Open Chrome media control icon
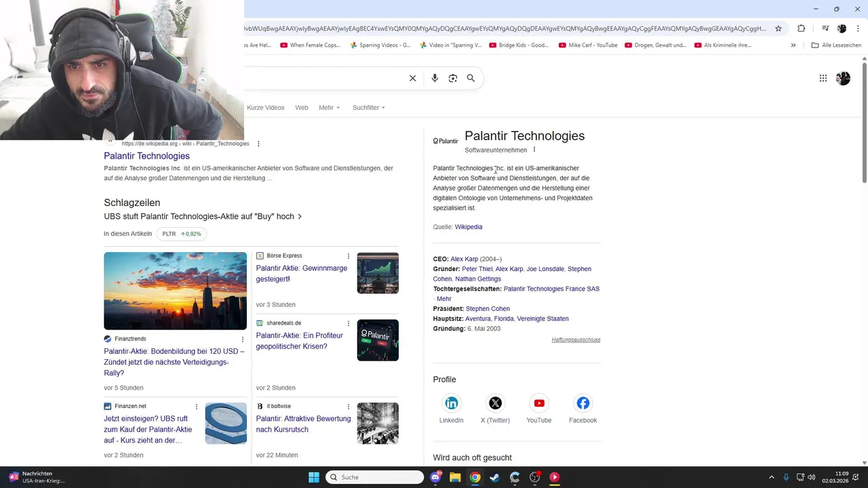The image size is (868, 488). [825, 28]
